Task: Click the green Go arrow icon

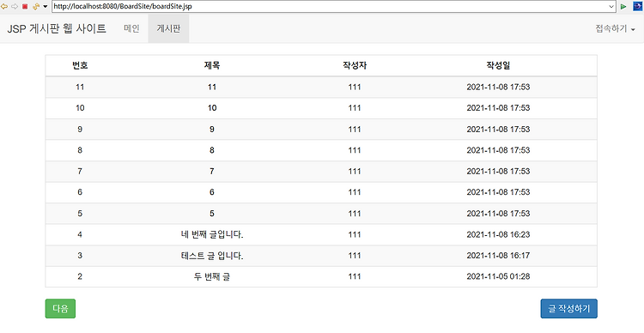Action: click(623, 6)
